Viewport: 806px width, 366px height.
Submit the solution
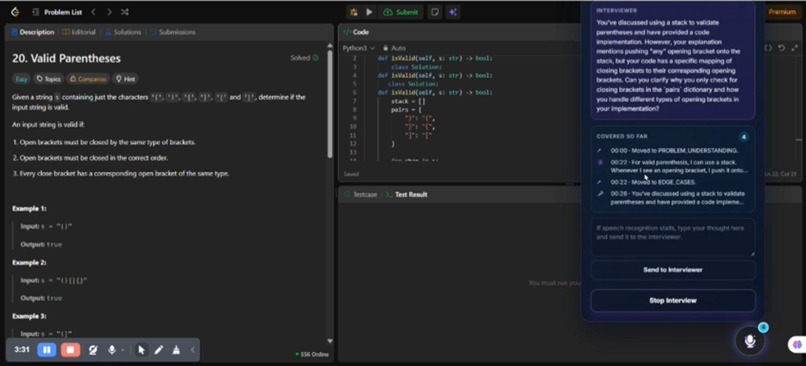[x=401, y=12]
